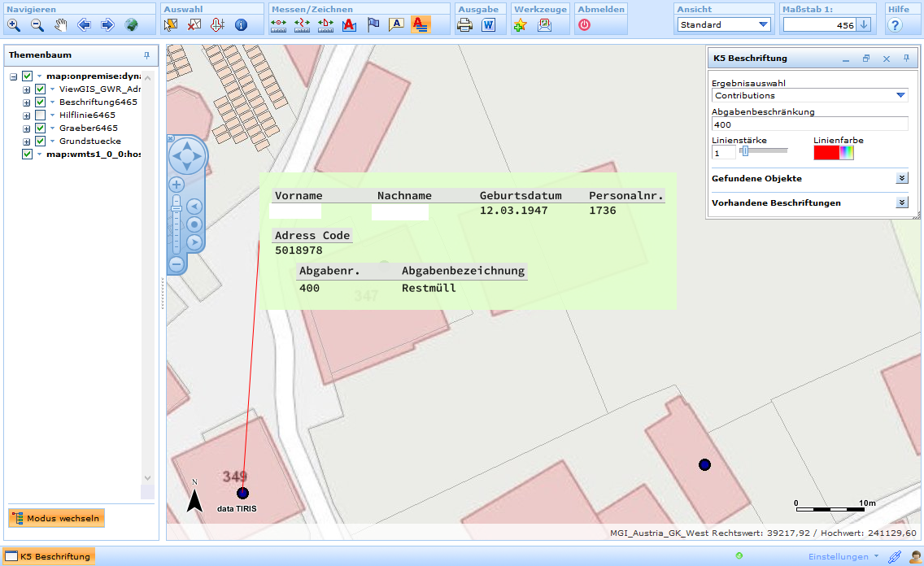Viewport: 924px width, 566px height.
Task: Toggle the Grundstuecke layer checkbox
Action: 40,141
